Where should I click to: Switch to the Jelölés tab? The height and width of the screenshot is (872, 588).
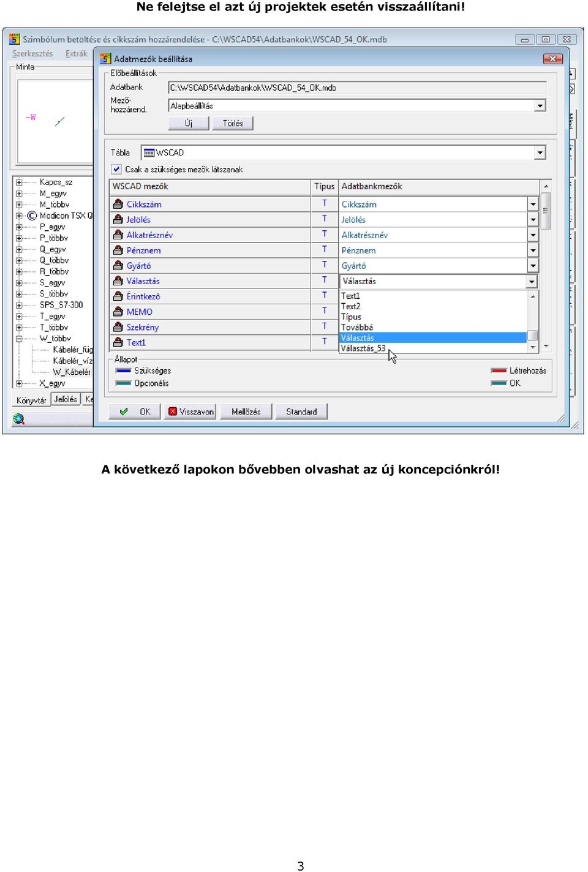click(66, 399)
